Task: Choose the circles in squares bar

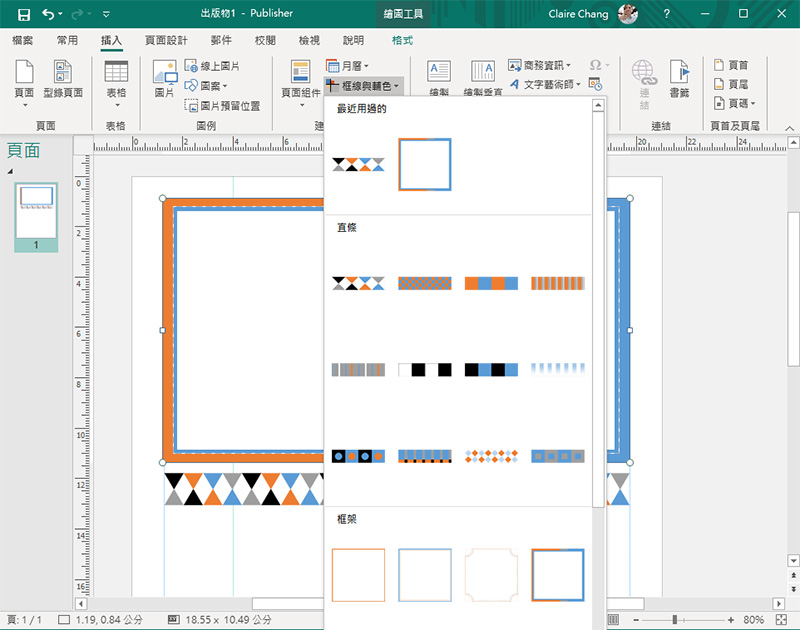Action: 358,456
